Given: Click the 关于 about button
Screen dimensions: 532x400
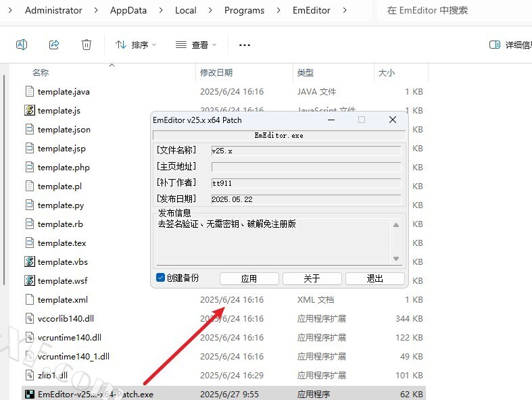Looking at the screenshot, I should [x=312, y=278].
